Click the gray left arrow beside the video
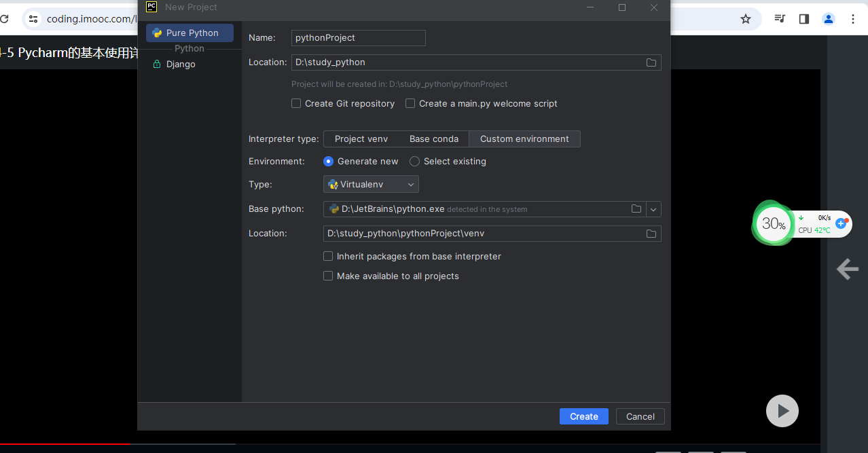 (x=848, y=269)
